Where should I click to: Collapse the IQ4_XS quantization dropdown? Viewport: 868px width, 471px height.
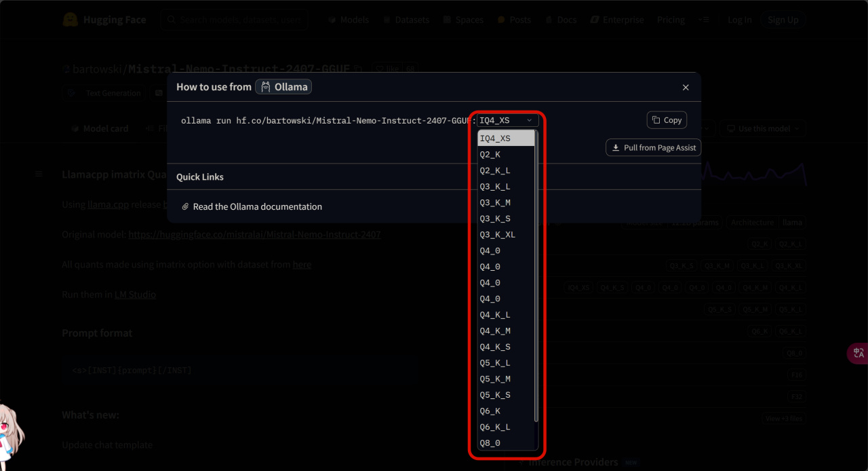point(508,120)
